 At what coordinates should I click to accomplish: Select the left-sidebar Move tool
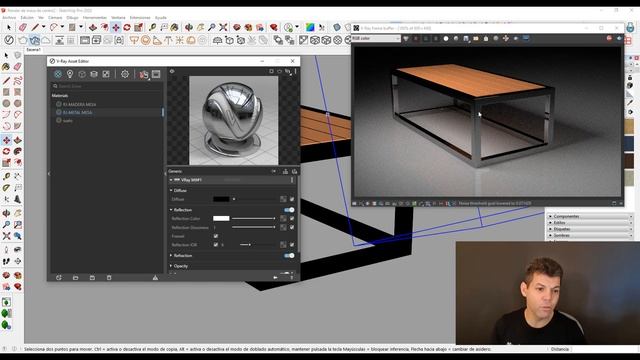[x=6, y=140]
